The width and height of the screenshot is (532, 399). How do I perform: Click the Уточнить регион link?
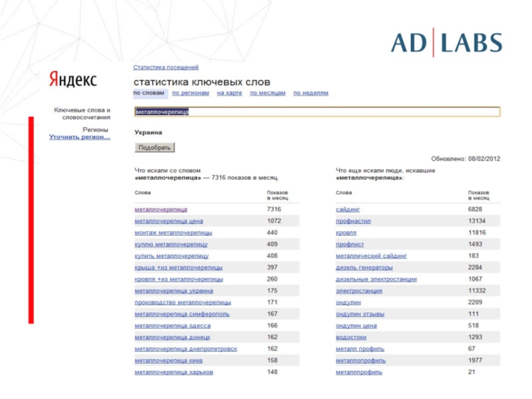(80, 137)
